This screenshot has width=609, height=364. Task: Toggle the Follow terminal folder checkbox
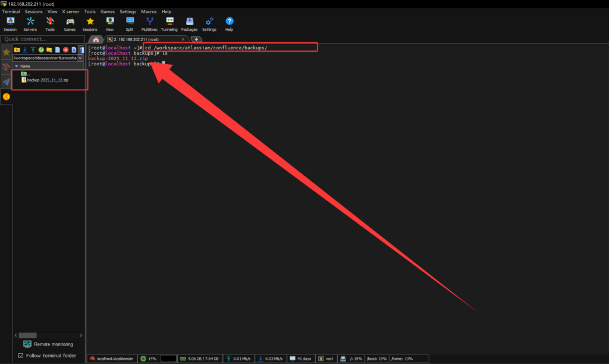(x=21, y=356)
